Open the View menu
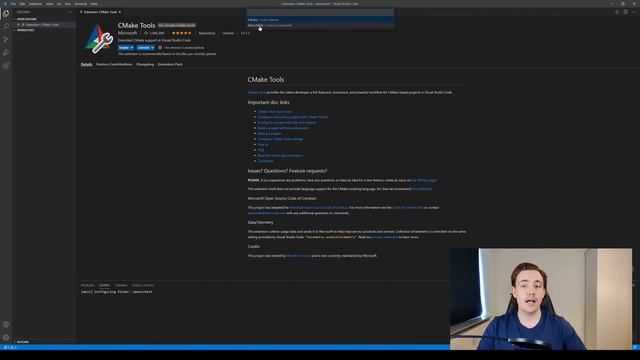This screenshot has width=640, height=360. click(49, 4)
